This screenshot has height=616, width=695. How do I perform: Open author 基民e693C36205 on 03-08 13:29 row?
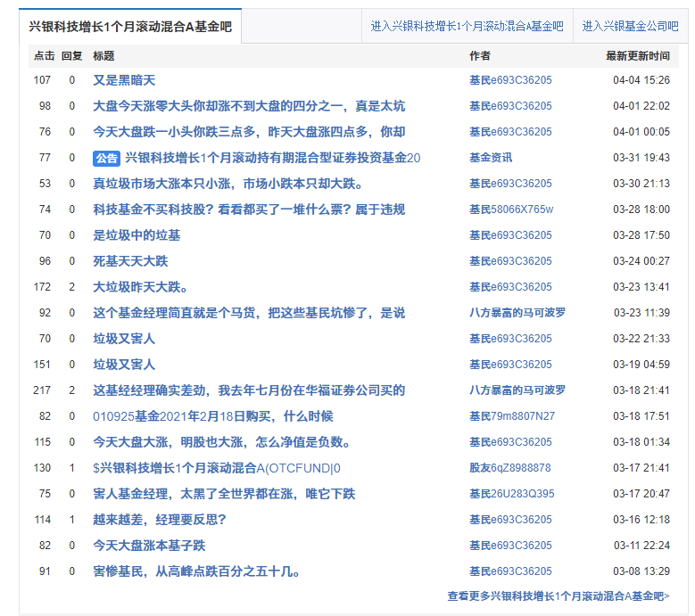tap(510, 571)
